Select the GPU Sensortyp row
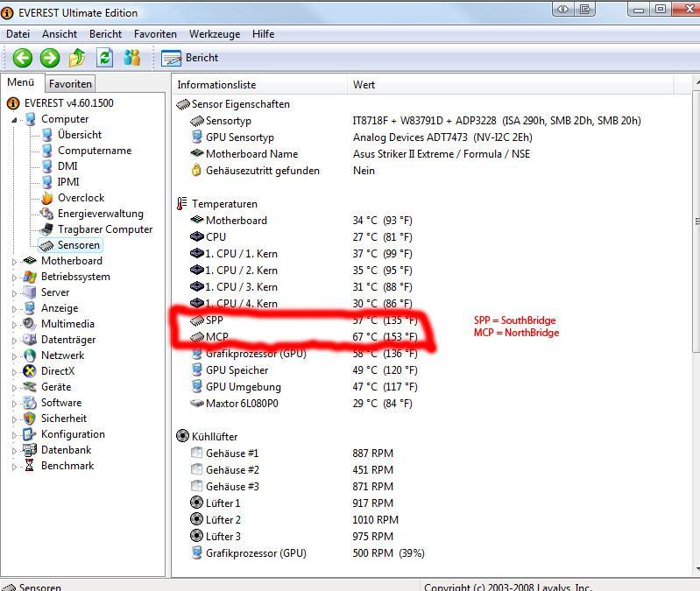The height and width of the screenshot is (591, 700). pyautogui.click(x=362, y=137)
